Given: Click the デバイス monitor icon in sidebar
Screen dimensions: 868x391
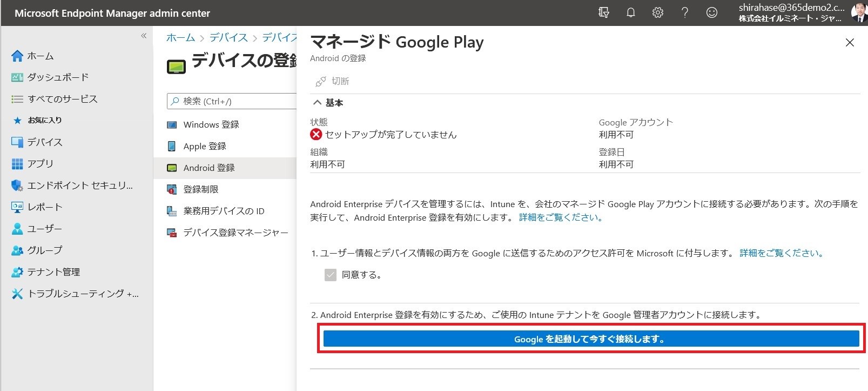Looking at the screenshot, I should click(17, 142).
